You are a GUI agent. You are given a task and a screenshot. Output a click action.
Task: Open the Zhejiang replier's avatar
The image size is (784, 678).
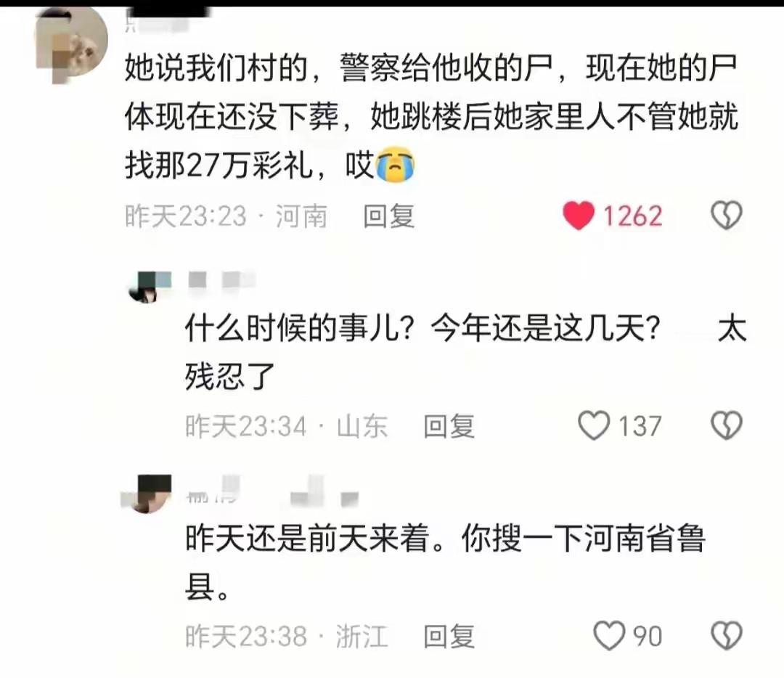tap(148, 494)
